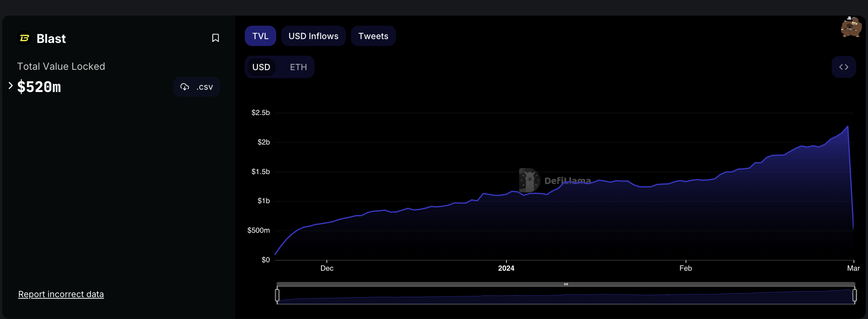Click the cloud download icon beside .csv

[185, 87]
